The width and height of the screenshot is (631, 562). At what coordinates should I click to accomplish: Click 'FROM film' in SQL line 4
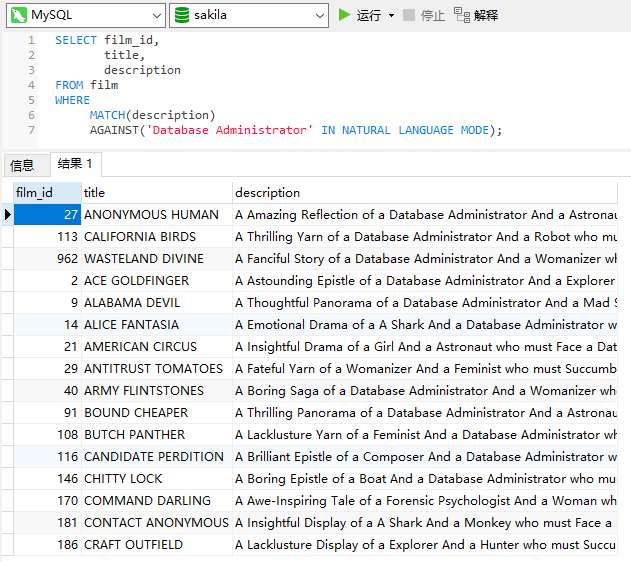click(87, 85)
